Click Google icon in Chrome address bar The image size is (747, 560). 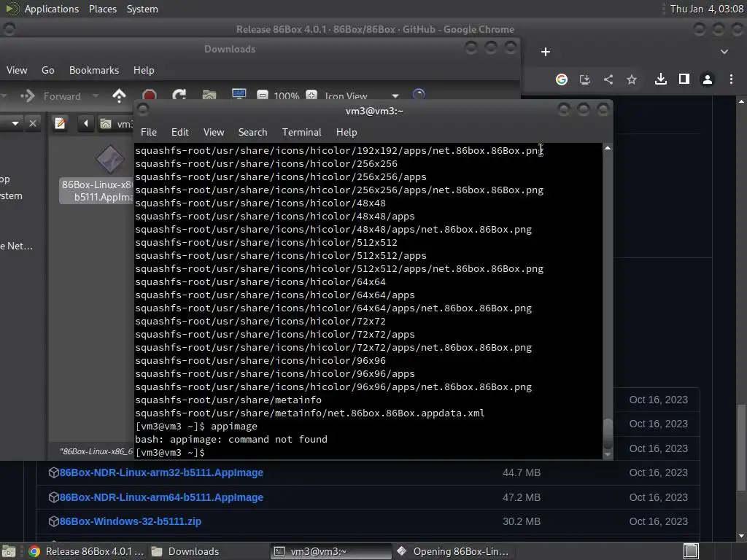point(562,79)
